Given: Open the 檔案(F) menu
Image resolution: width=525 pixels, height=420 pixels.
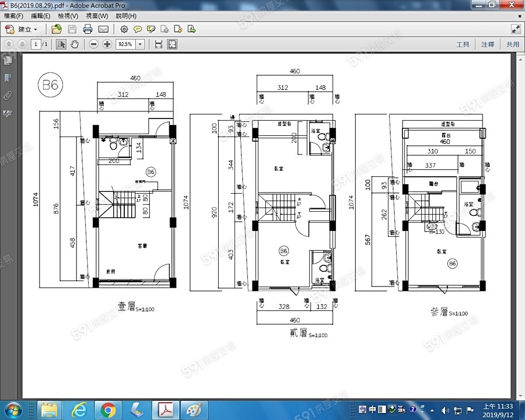Looking at the screenshot, I should coord(13,16).
